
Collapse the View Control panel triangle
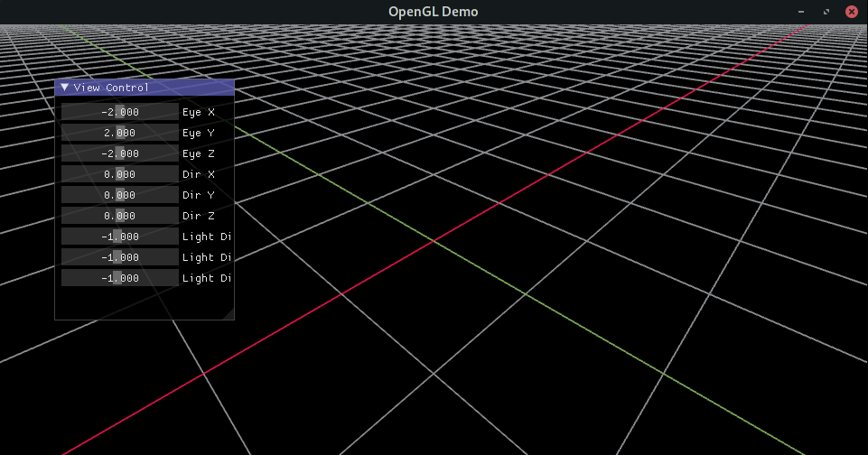pyautogui.click(x=65, y=88)
